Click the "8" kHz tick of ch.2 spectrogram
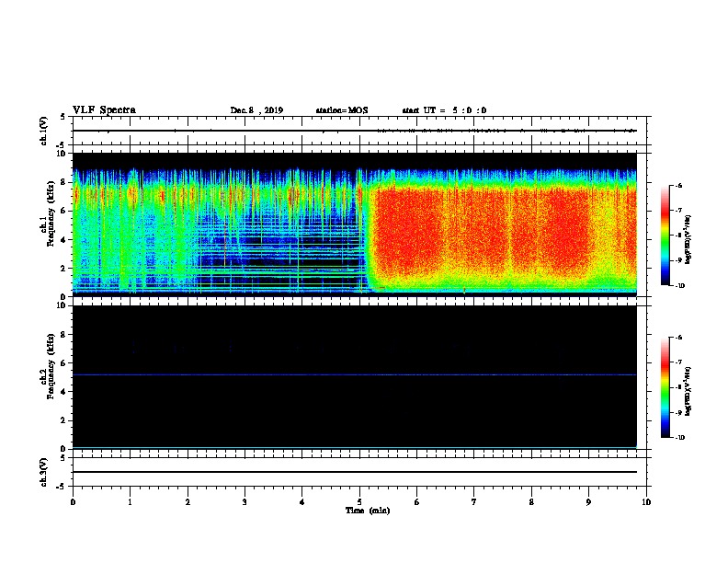This screenshot has height=563, width=728. (64, 335)
